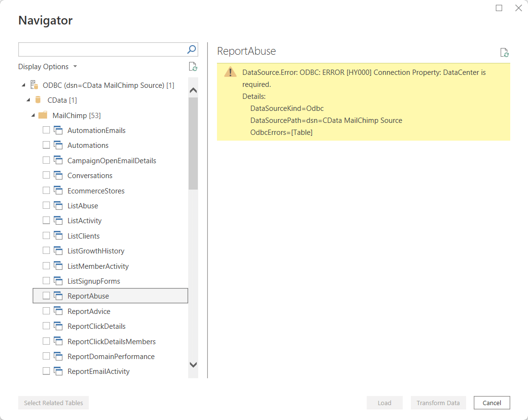
Task: Click the ReportAdvice table icon
Action: click(x=58, y=311)
